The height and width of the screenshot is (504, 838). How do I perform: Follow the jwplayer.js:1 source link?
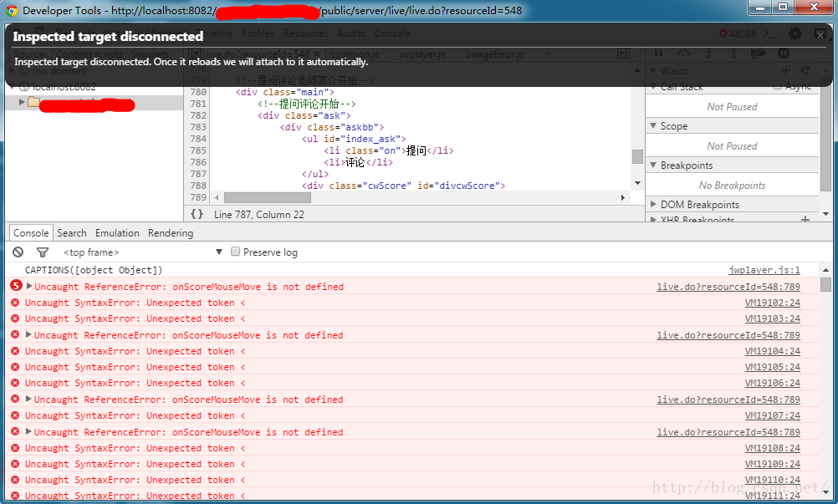(x=764, y=270)
